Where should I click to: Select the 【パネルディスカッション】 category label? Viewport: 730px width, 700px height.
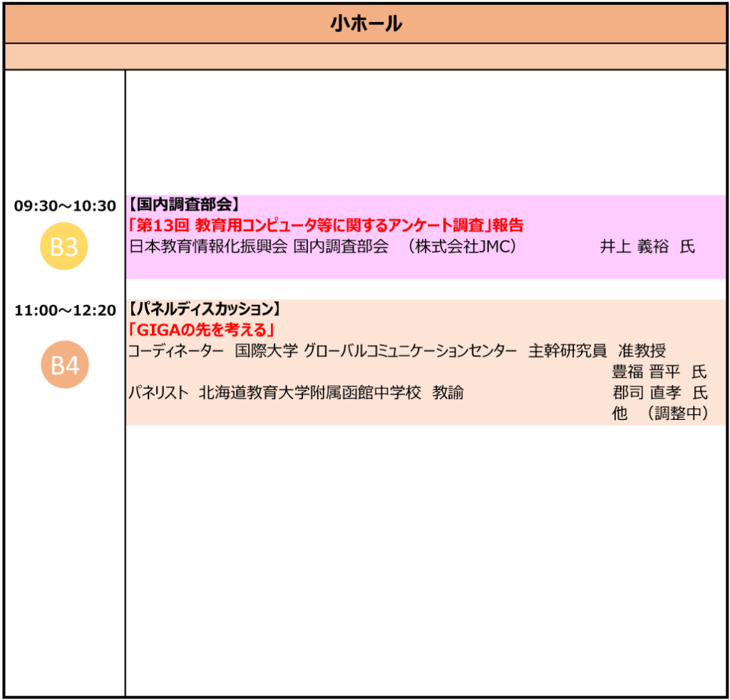pyautogui.click(x=204, y=309)
